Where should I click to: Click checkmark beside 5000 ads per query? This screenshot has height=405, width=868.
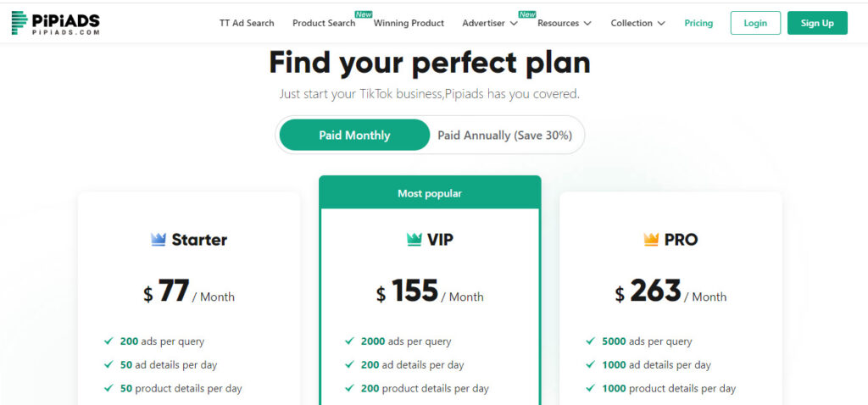[591, 341]
